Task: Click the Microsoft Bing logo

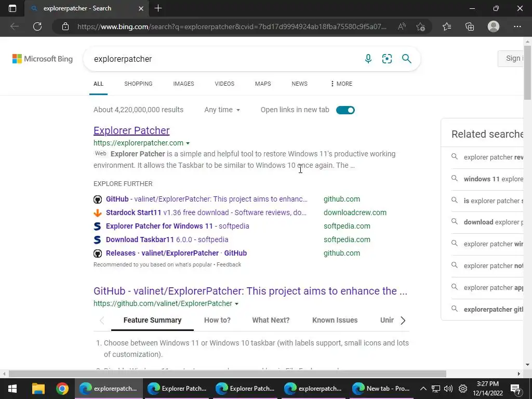Action: click(43, 59)
